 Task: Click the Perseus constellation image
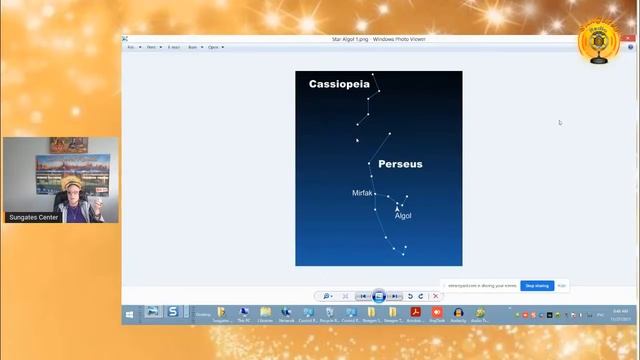click(379, 168)
